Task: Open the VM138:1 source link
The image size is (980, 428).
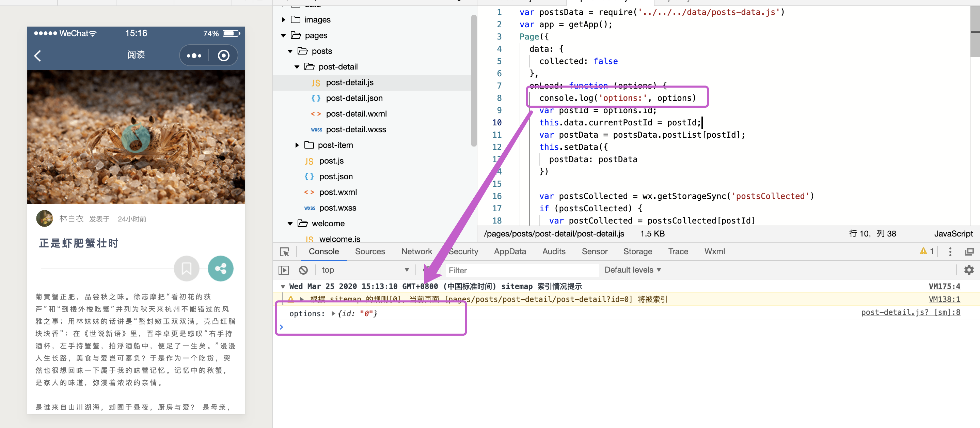Action: tap(944, 299)
